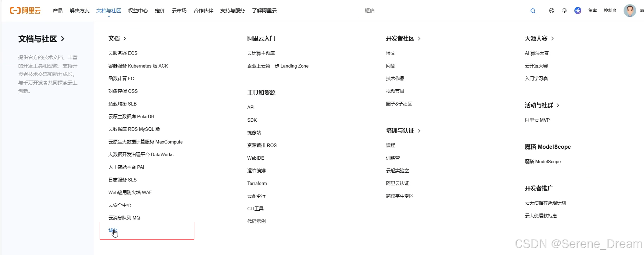Open 云原生数据库 PolarDB link
The height and width of the screenshot is (255, 644).
(131, 116)
